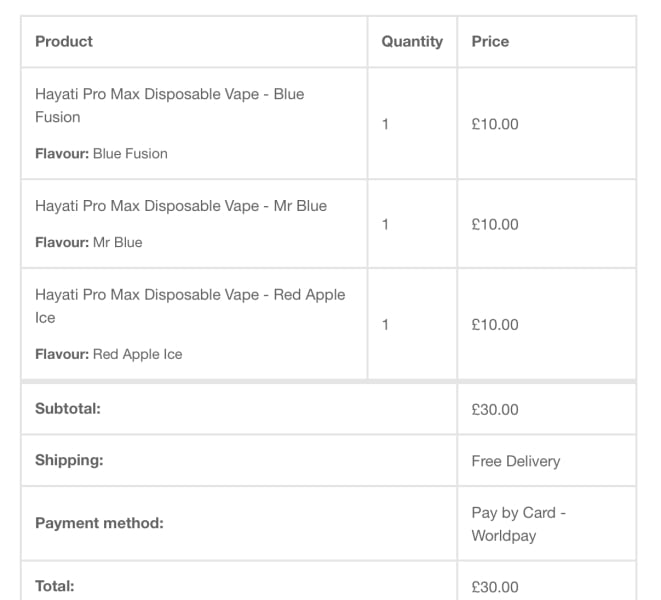Screen dimensions: 661x600
Task: Click the £10.00 price for Mr Blue
Action: pyautogui.click(x=495, y=225)
